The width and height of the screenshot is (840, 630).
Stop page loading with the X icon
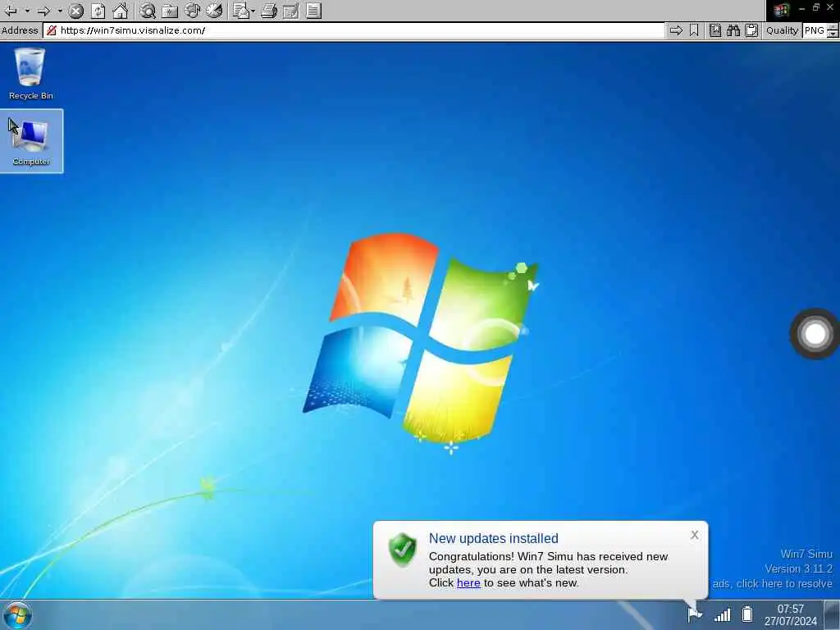[x=76, y=11]
